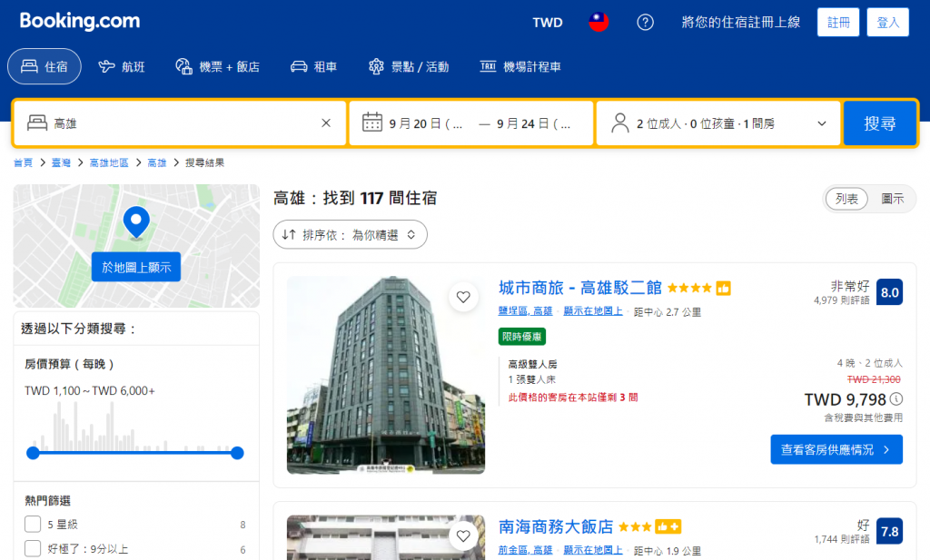Open the check-out date 9月24日 picker
Image resolution: width=930 pixels, height=560 pixels.
(x=534, y=123)
